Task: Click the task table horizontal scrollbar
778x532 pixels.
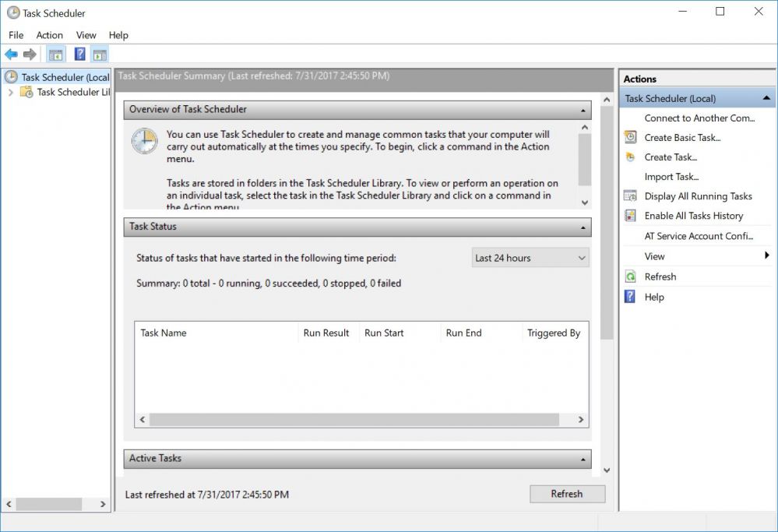Action: [354, 419]
